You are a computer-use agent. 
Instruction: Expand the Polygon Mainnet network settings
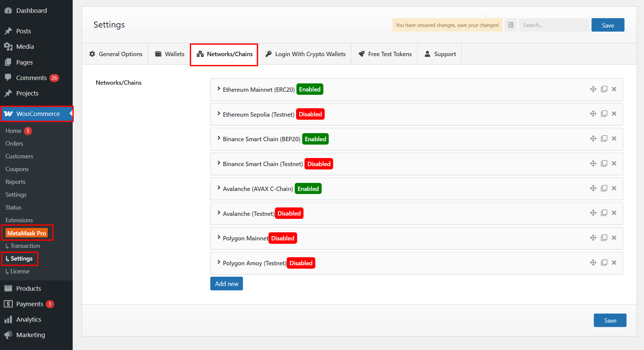219,238
